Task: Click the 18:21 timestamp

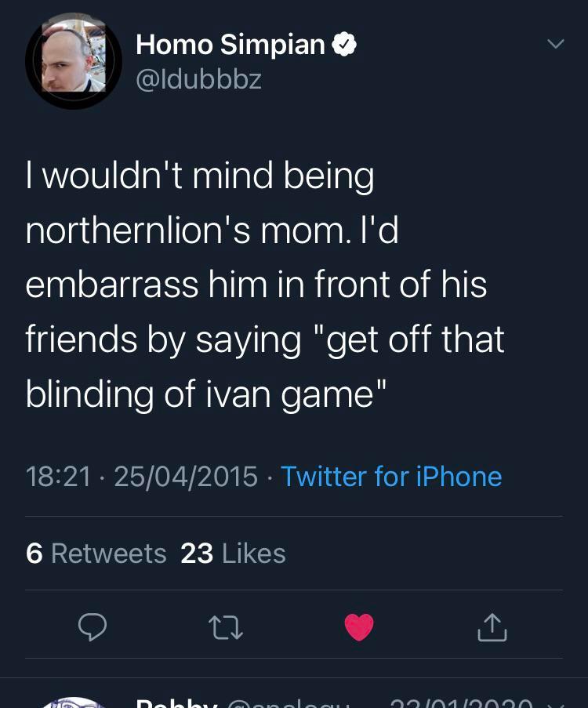Action: [58, 477]
